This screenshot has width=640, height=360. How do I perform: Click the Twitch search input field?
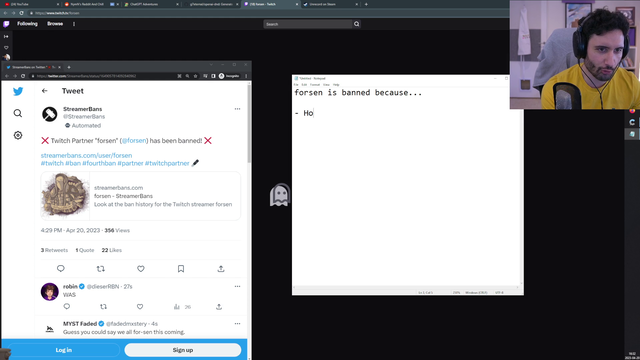pos(308,24)
